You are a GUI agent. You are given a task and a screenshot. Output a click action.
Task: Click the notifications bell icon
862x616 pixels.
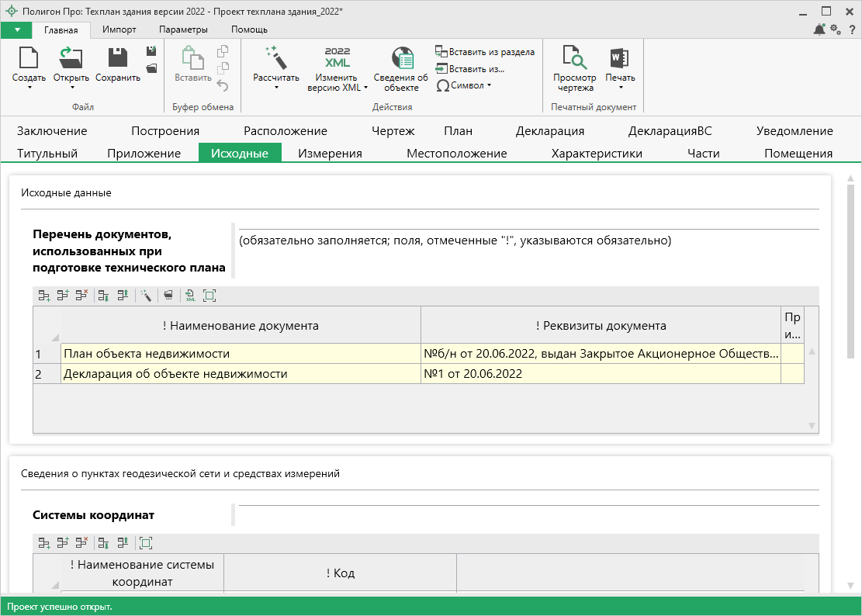click(x=819, y=29)
